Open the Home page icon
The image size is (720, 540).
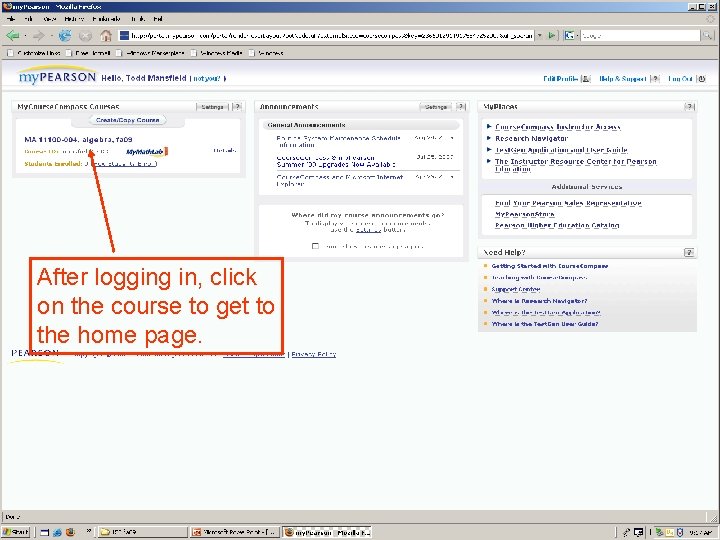[106, 35]
